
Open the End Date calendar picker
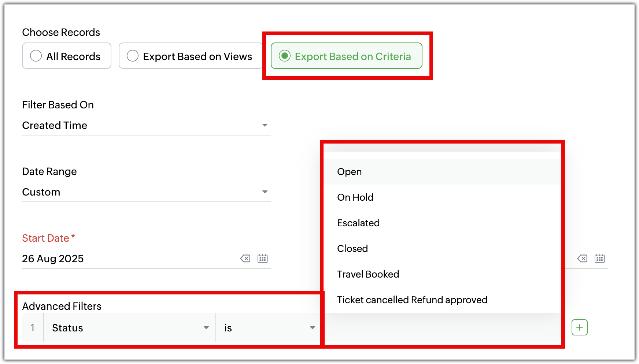(599, 258)
